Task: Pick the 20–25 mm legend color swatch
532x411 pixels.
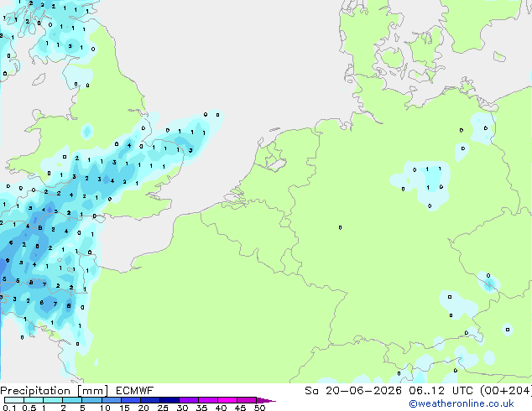Action: click(x=149, y=400)
